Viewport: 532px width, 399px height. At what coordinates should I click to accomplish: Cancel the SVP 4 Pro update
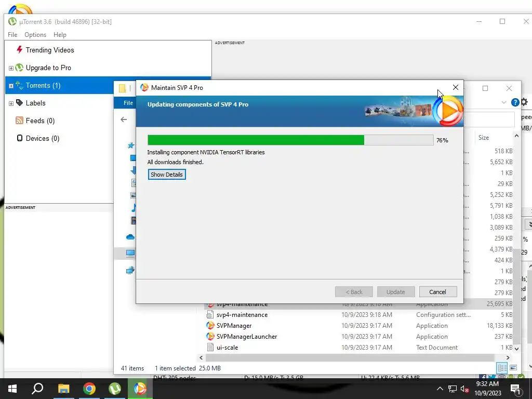(437, 292)
